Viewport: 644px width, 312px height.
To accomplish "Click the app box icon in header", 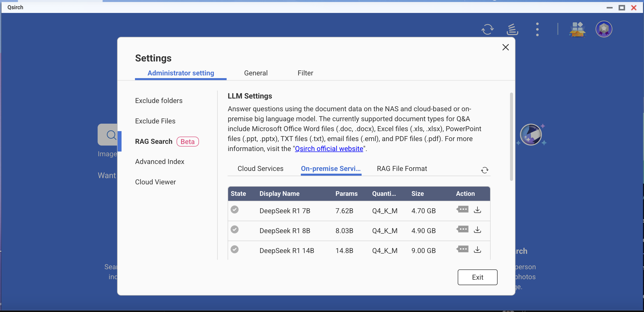I will tap(577, 29).
